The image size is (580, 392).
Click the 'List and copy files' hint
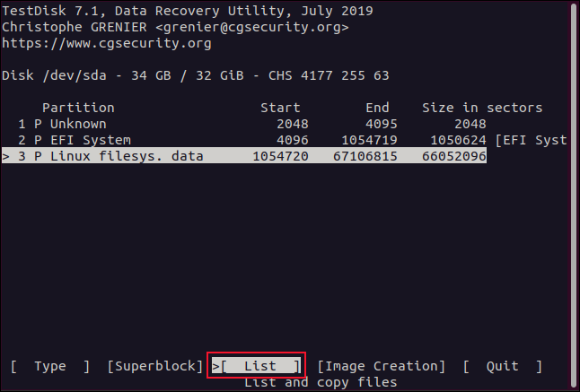[x=321, y=382]
